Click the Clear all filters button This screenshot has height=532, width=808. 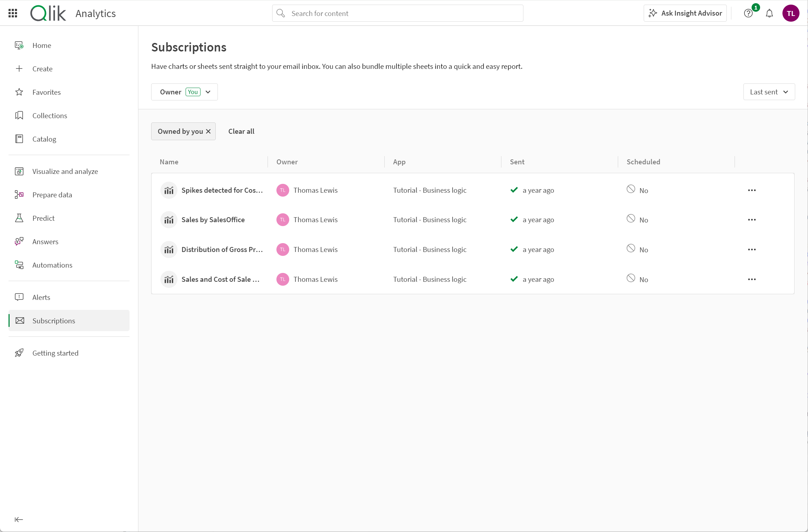click(x=241, y=131)
